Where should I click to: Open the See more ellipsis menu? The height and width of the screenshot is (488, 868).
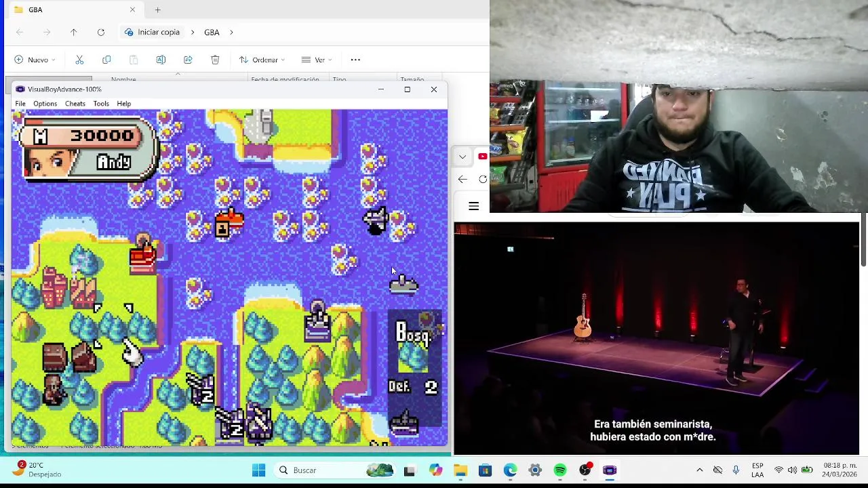[355, 60]
